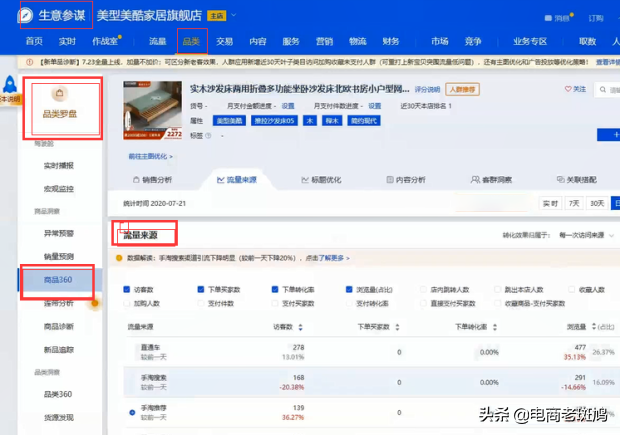Screen dimensions: 620x435
Task: Check the 跳出本店人数 checkbox
Action: (497, 289)
